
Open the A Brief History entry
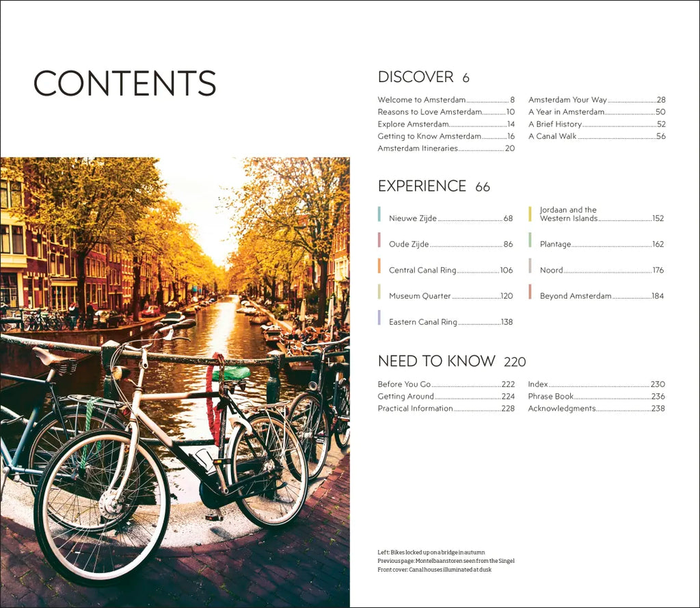point(555,124)
